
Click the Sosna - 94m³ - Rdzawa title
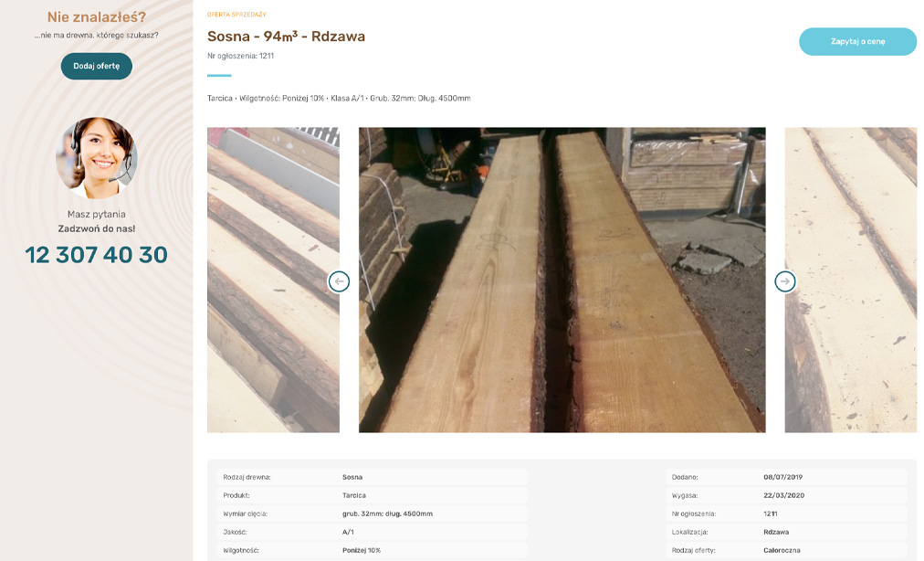click(287, 37)
